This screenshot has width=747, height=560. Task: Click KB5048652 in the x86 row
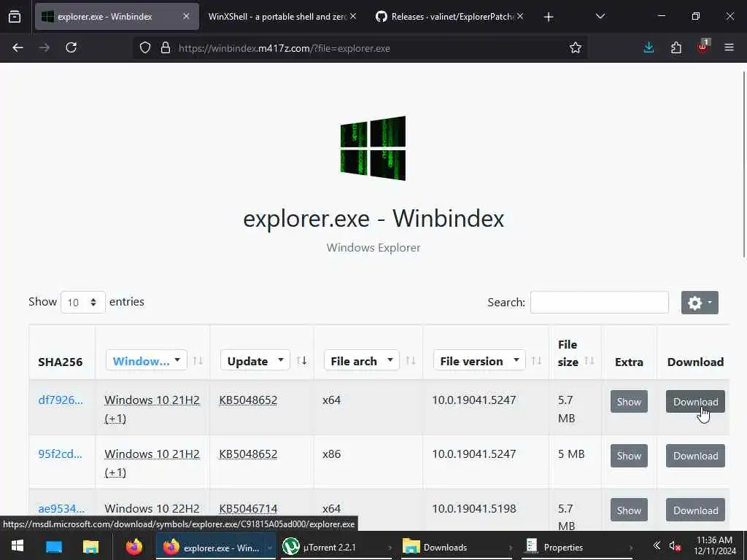coord(248,454)
